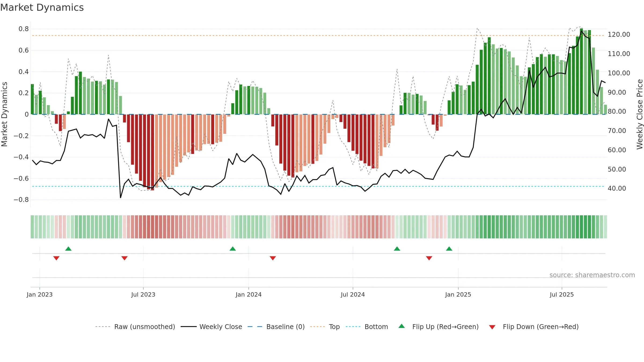Click the 0.8 left axis tick label
Viewport: 644px width, 362px height.
coord(24,29)
